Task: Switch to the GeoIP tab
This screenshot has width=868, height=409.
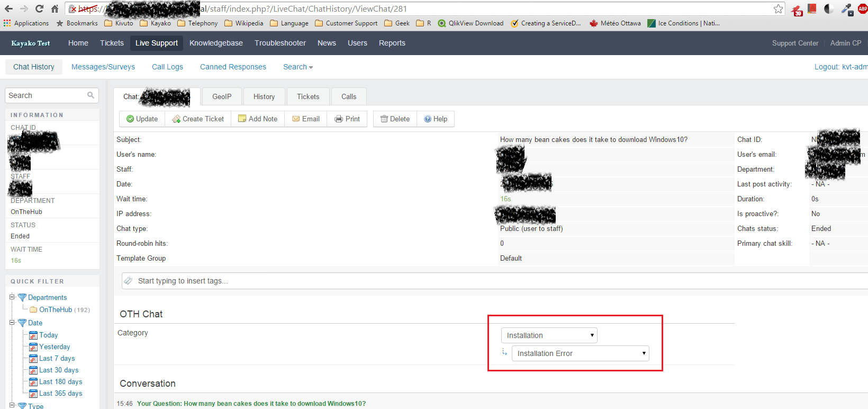Action: click(x=222, y=96)
